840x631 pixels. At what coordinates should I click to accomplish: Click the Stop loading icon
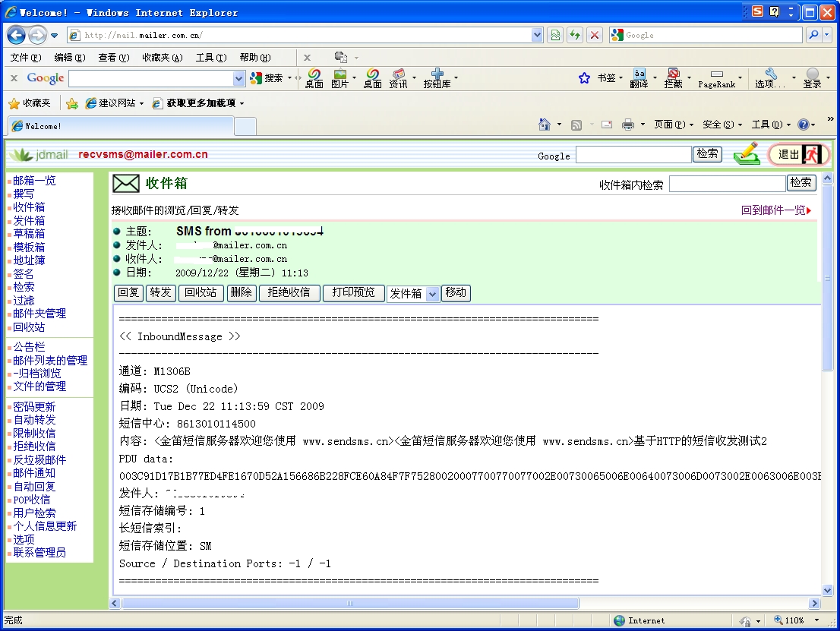[x=595, y=35]
